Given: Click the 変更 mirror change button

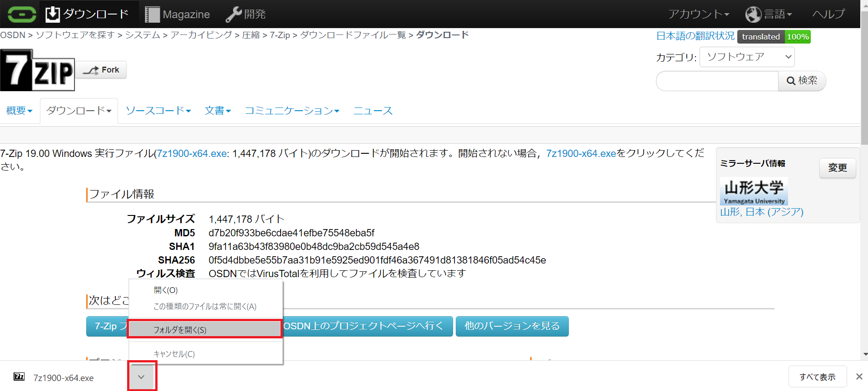Looking at the screenshot, I should 838,168.
